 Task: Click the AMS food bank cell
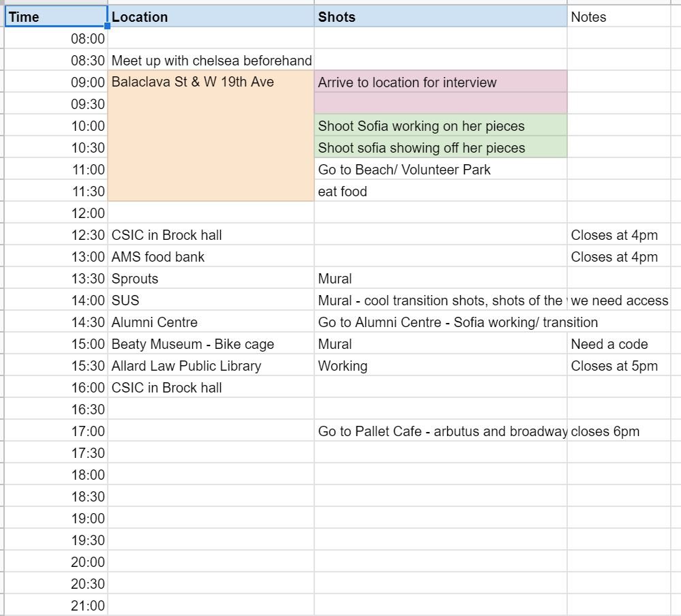coord(211,257)
